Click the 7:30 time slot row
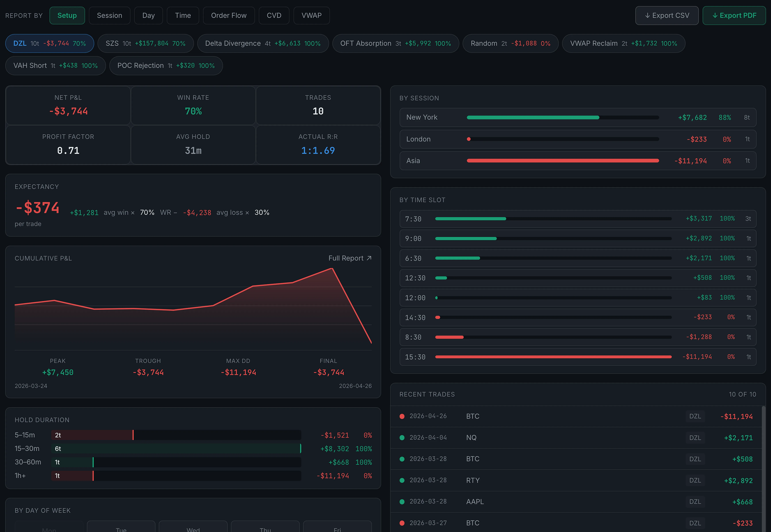Image resolution: width=771 pixels, height=532 pixels. (578, 219)
